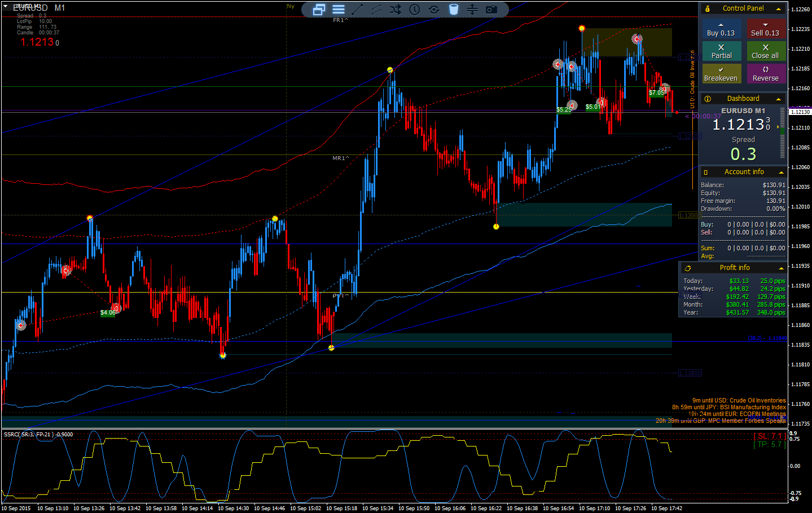
Task: Click the Week profit value $192.42
Action: pyautogui.click(x=737, y=297)
